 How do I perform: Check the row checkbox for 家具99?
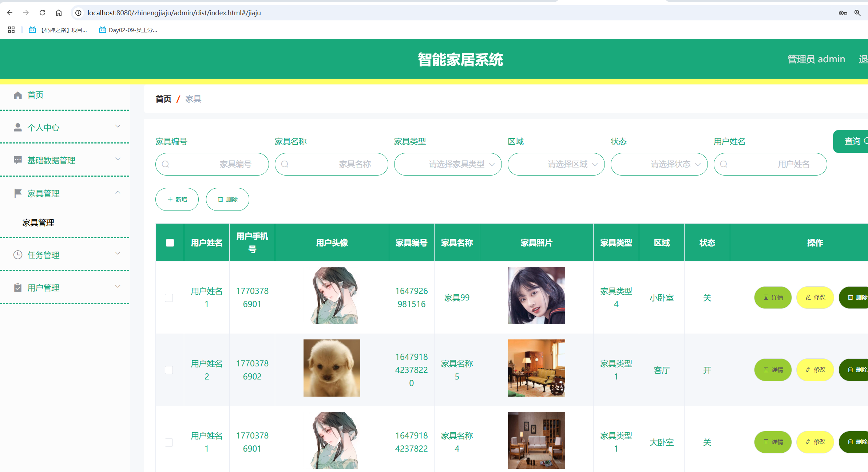tap(169, 298)
